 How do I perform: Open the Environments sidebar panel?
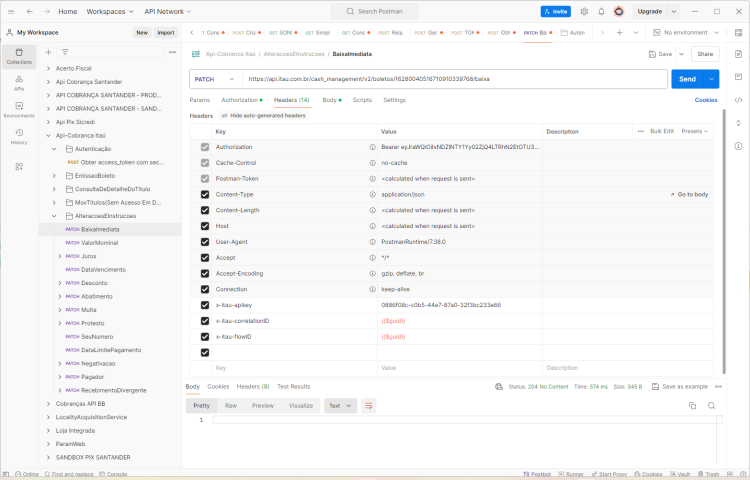coord(19,110)
